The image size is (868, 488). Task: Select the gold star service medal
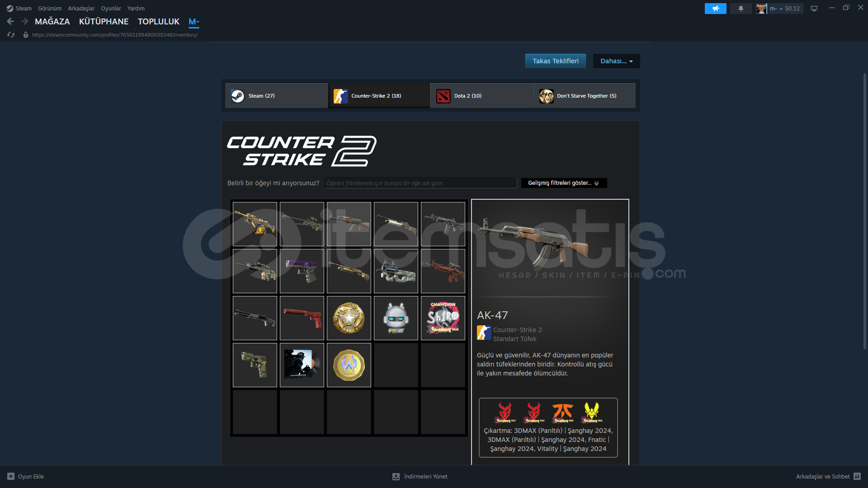click(349, 318)
